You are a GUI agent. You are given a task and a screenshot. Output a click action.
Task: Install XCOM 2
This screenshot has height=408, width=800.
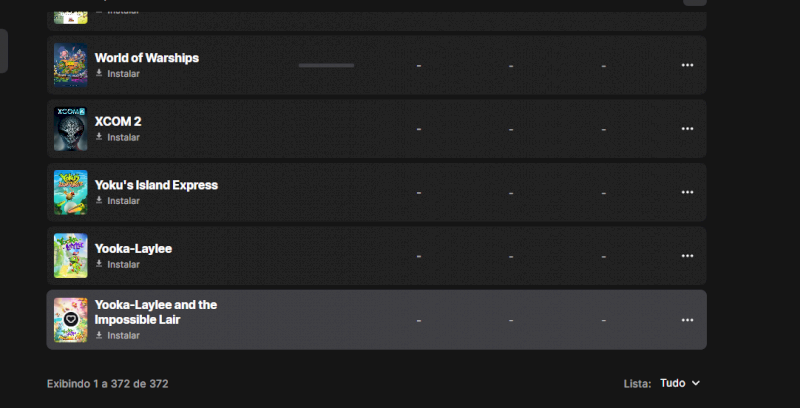click(123, 137)
